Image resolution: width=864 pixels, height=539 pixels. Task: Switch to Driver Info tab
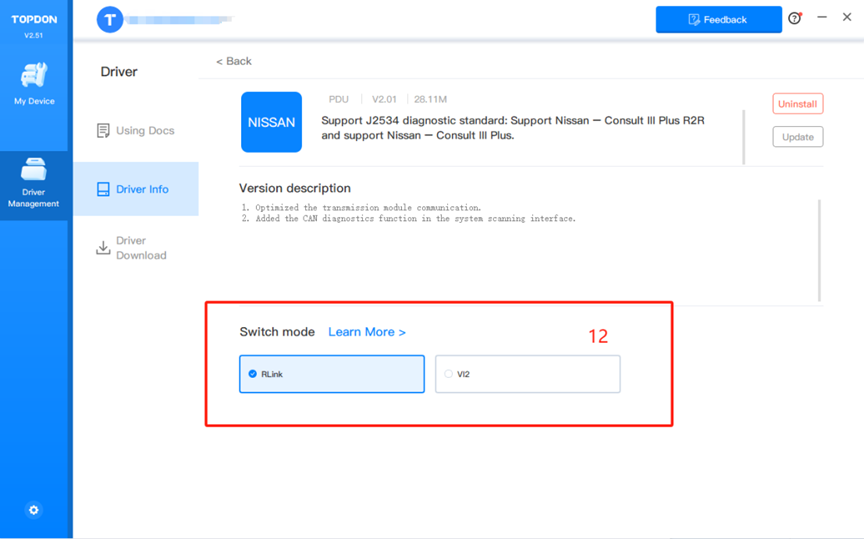(x=136, y=189)
